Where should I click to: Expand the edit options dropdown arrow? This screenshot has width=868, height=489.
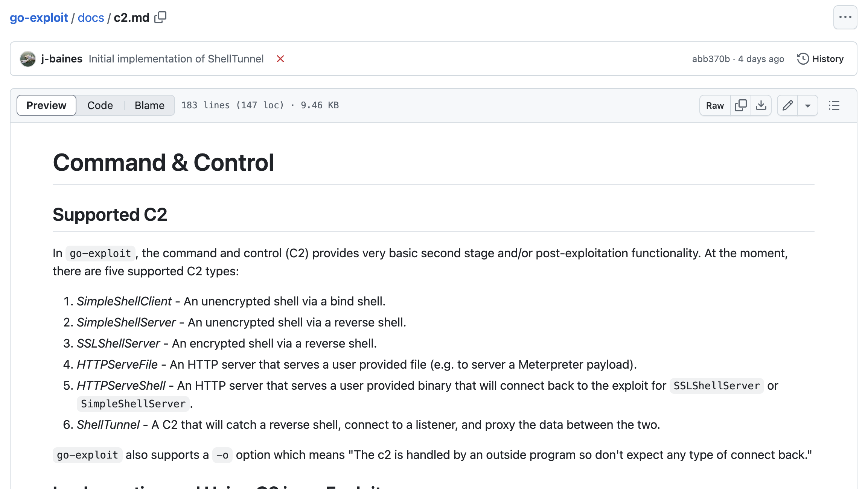[808, 105]
